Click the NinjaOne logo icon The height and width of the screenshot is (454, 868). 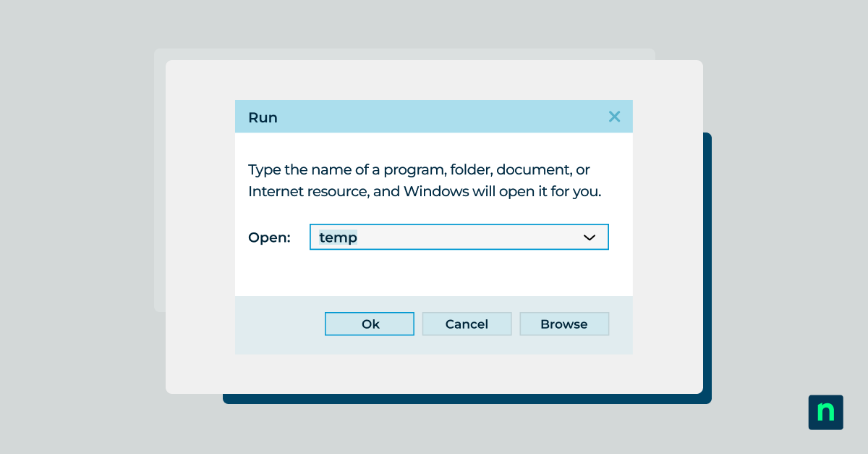[x=825, y=412]
